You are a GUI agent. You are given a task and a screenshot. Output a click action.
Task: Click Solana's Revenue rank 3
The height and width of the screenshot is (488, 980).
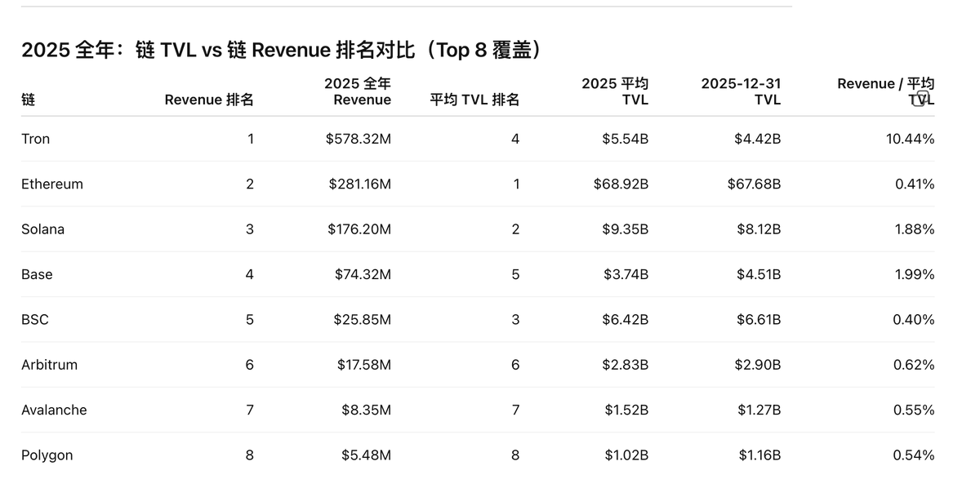tap(250, 229)
